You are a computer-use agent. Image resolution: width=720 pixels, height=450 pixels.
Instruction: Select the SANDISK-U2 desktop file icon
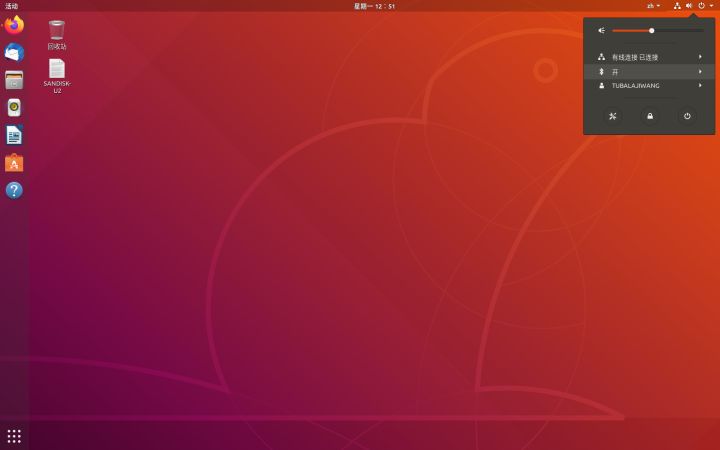coord(57,76)
